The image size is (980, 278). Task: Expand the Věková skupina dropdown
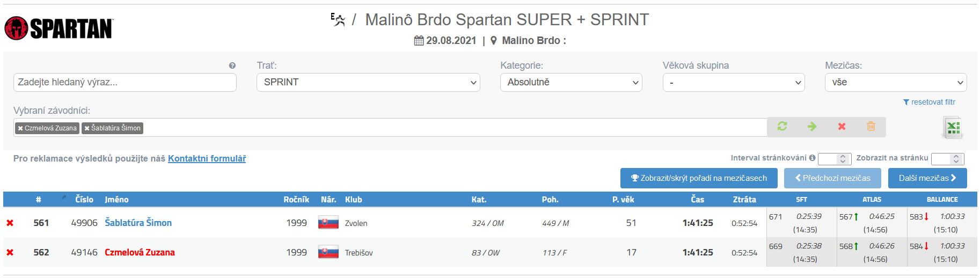pyautogui.click(x=734, y=82)
